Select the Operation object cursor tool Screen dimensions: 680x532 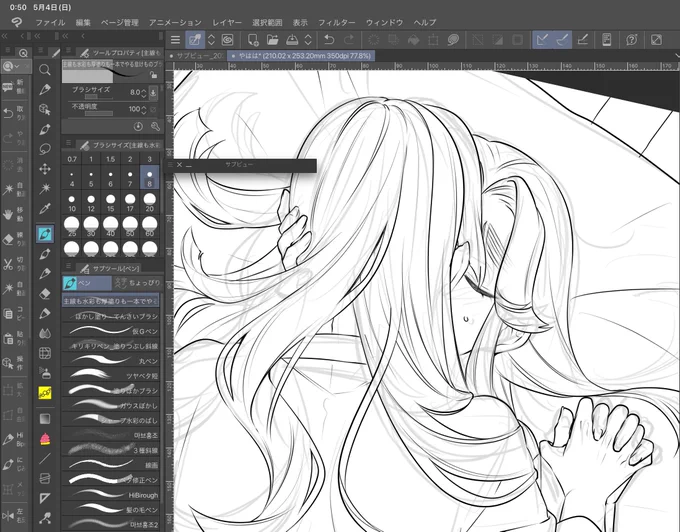(x=45, y=109)
